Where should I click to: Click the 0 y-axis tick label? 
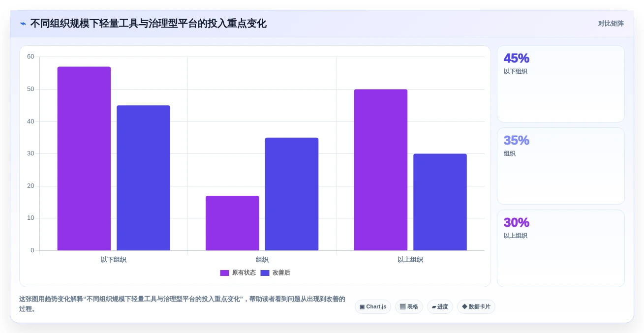pyautogui.click(x=32, y=250)
